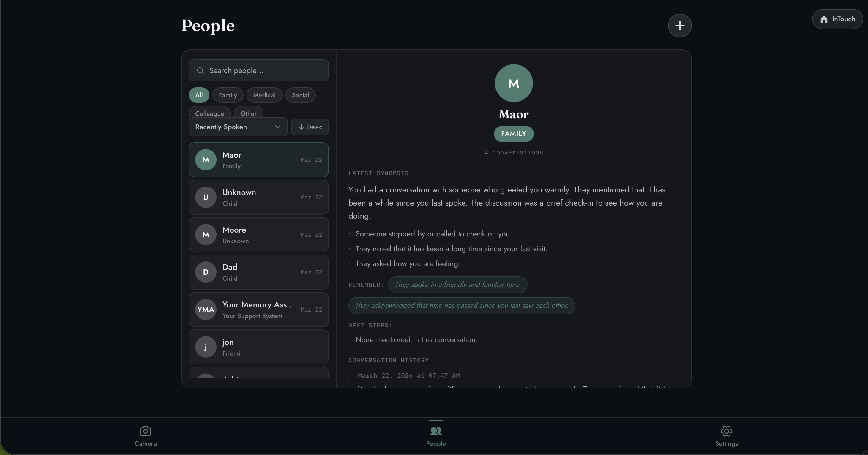Open Settings gear in bottom navigation
The width and height of the screenshot is (868, 455).
pyautogui.click(x=726, y=431)
